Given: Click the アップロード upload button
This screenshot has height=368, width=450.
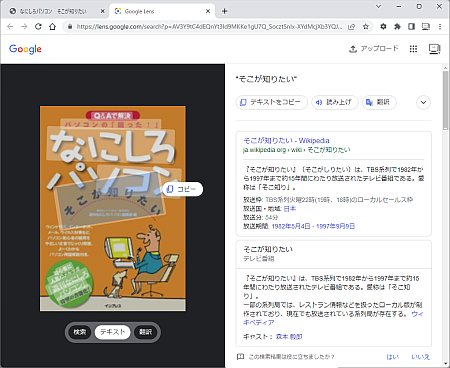Looking at the screenshot, I should tap(374, 49).
